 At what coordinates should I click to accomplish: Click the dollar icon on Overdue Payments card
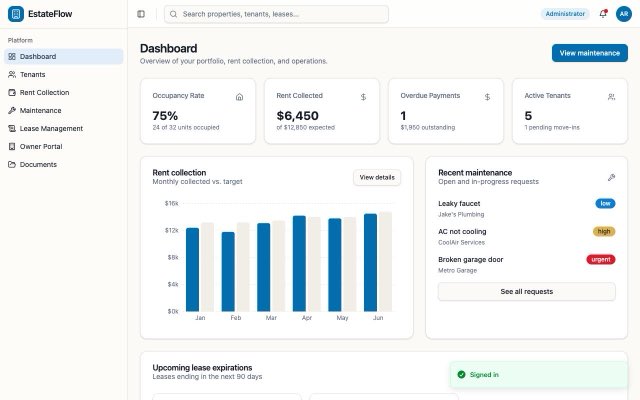click(x=487, y=97)
